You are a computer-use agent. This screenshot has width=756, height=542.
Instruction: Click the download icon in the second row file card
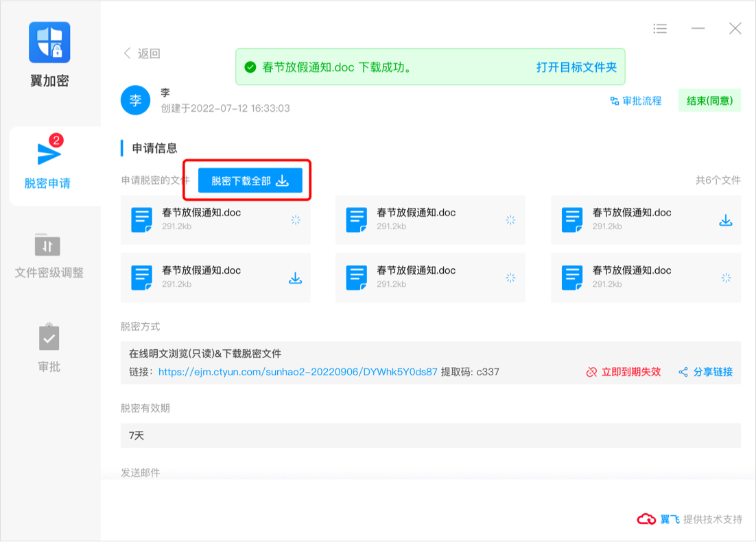295,277
